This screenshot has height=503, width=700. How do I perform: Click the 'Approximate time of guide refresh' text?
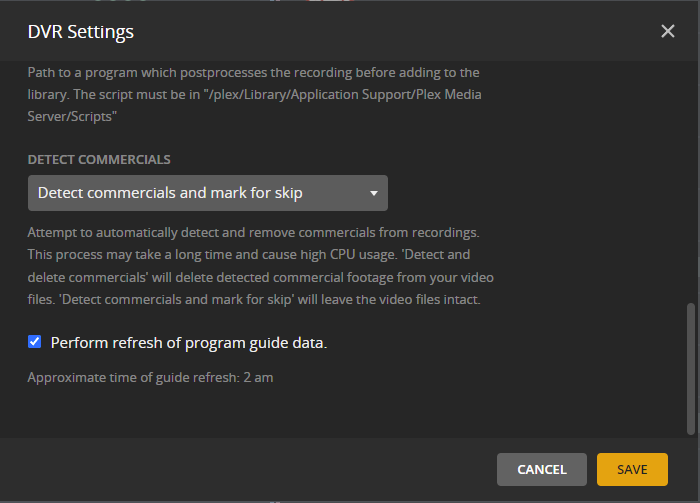point(134,378)
